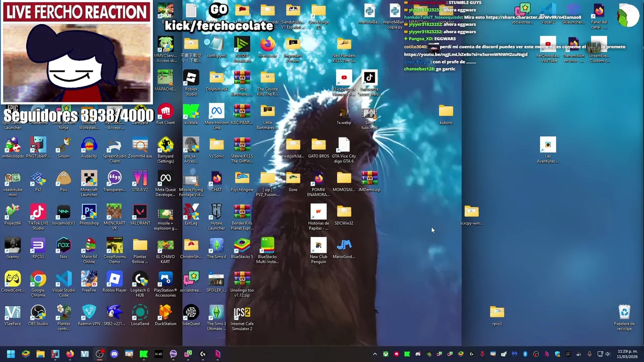Launch the BlueStacks Multi-Instance desktop icon
This screenshot has height=362, width=644.
click(x=267, y=251)
